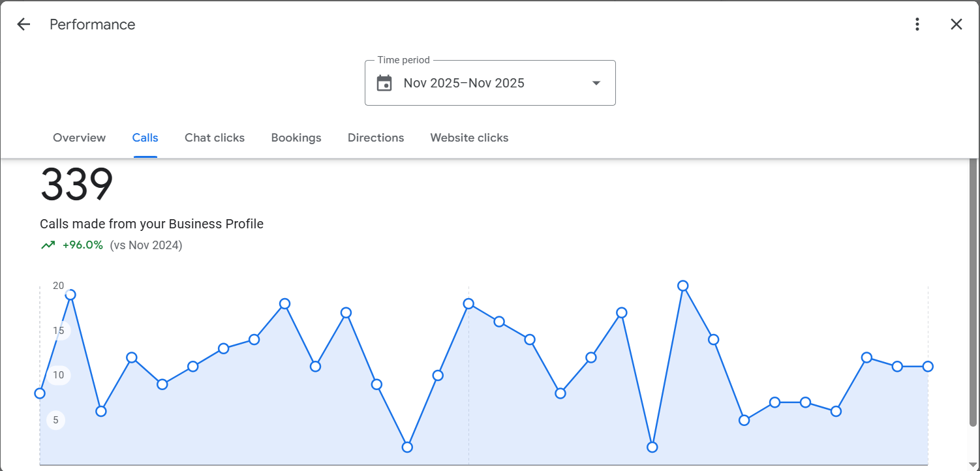The height and width of the screenshot is (471, 980).
Task: Click the 339 total calls number
Action: click(77, 185)
